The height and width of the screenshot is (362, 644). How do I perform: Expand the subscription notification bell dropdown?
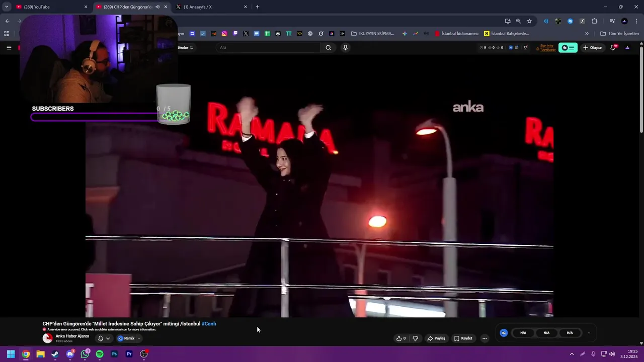pyautogui.click(x=108, y=338)
